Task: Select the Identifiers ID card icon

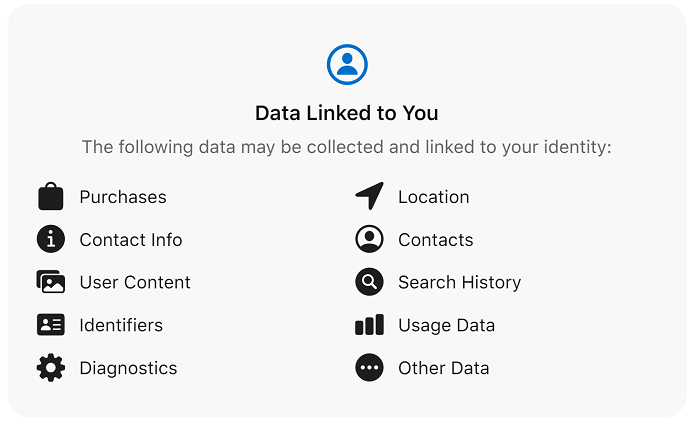Action: (x=50, y=325)
